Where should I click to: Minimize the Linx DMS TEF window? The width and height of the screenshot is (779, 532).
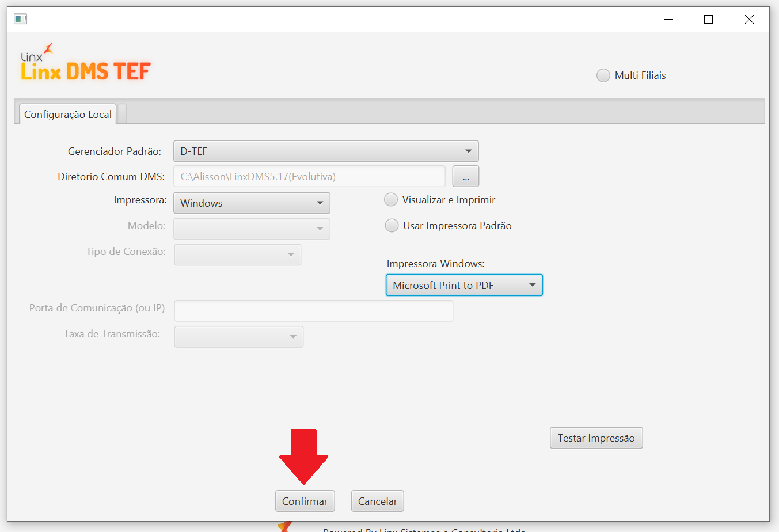668,19
